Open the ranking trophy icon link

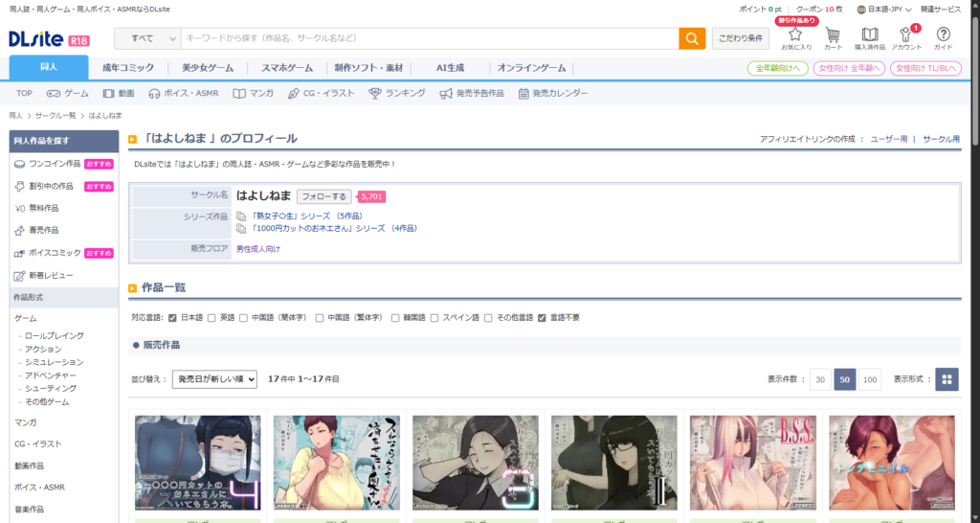pos(376,94)
